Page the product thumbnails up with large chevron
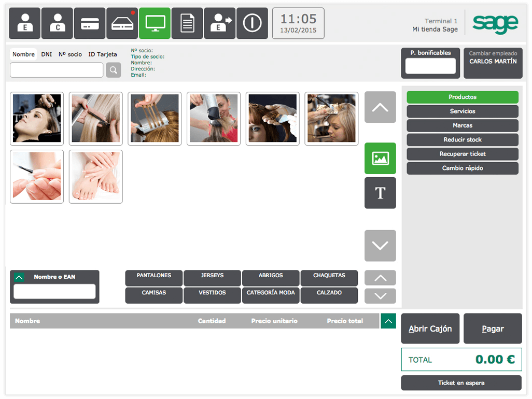 tap(380, 107)
